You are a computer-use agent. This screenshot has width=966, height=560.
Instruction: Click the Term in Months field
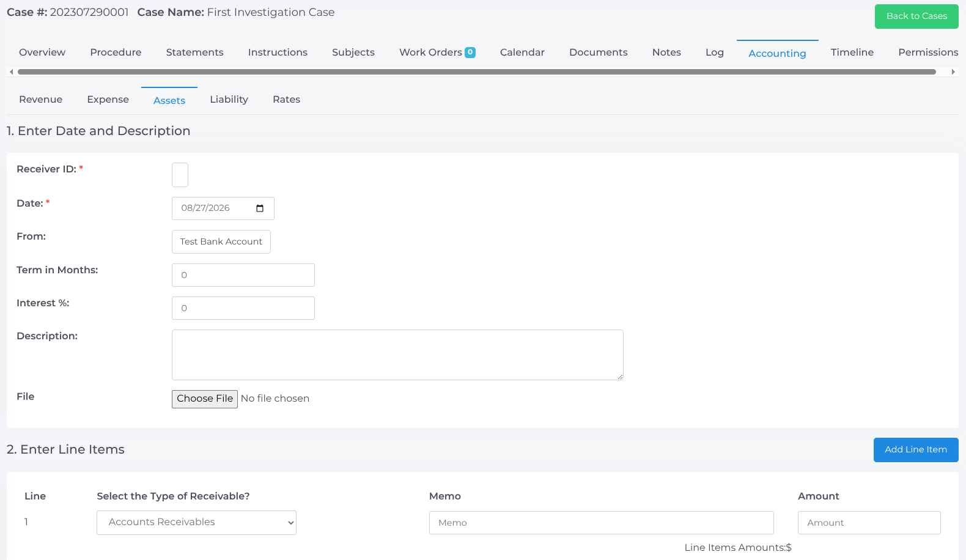(x=243, y=275)
